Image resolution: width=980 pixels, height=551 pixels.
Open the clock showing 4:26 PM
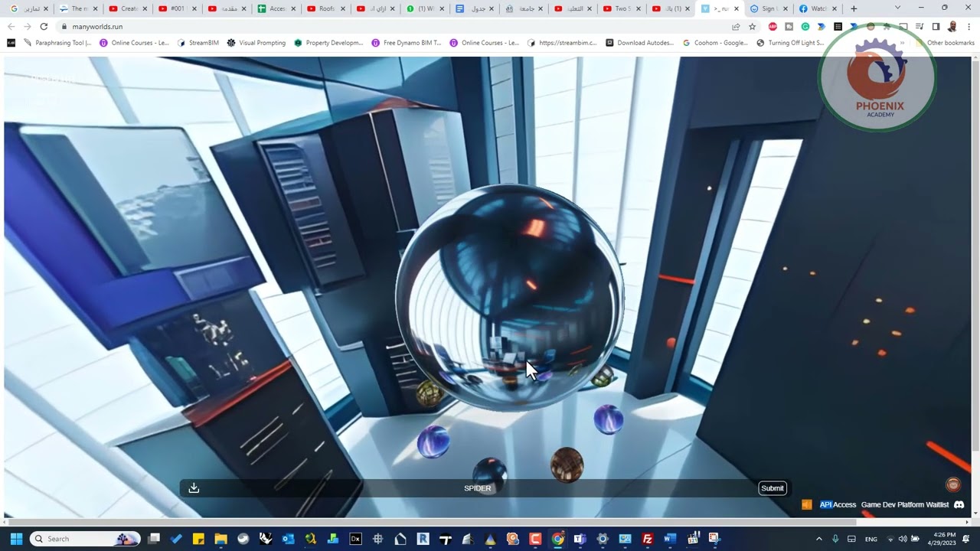[x=945, y=539]
